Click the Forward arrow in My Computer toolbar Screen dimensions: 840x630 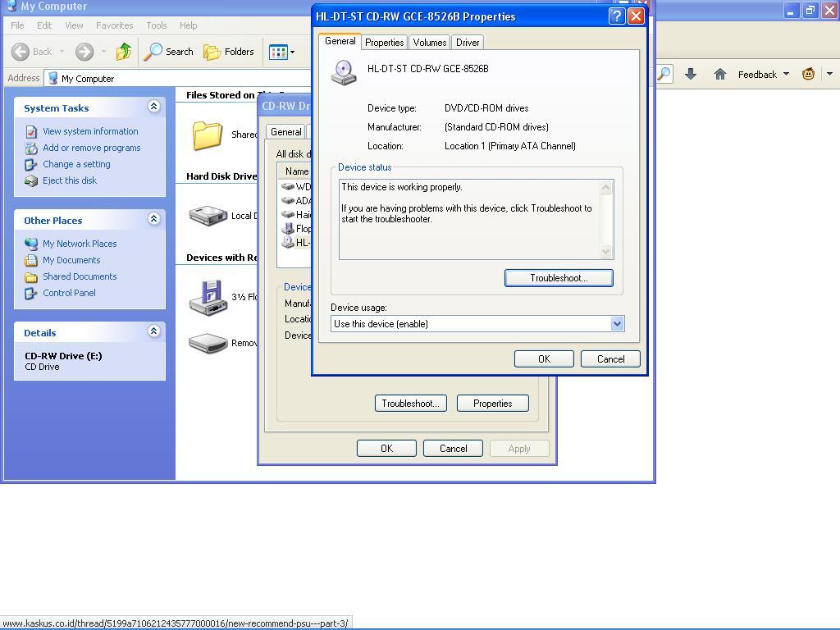(84, 52)
